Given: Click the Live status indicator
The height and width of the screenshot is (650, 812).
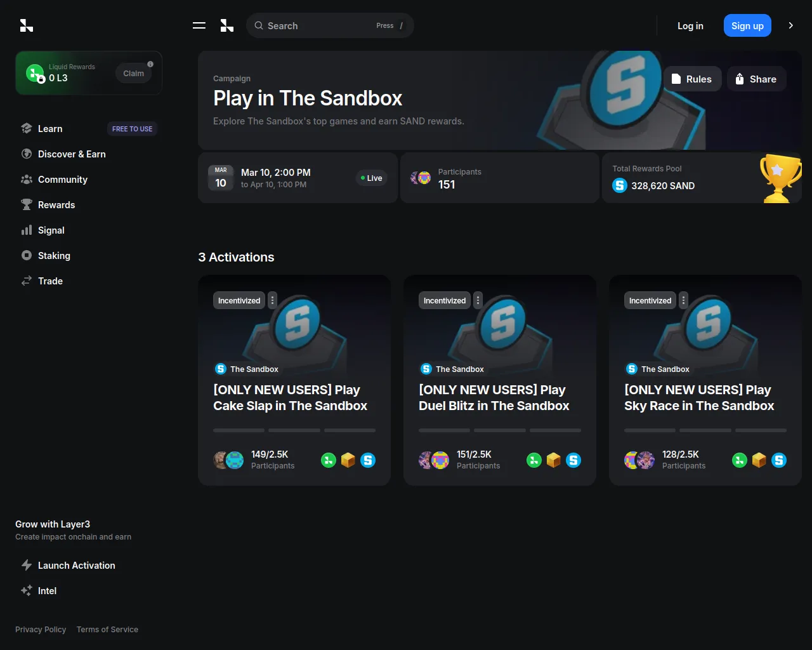Looking at the screenshot, I should (372, 178).
